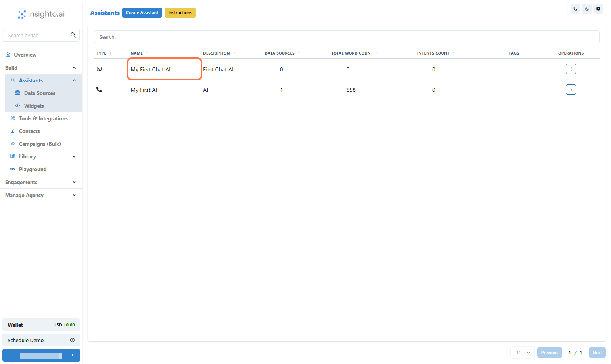
Task: Click the Assistants page heading
Action: (x=105, y=13)
